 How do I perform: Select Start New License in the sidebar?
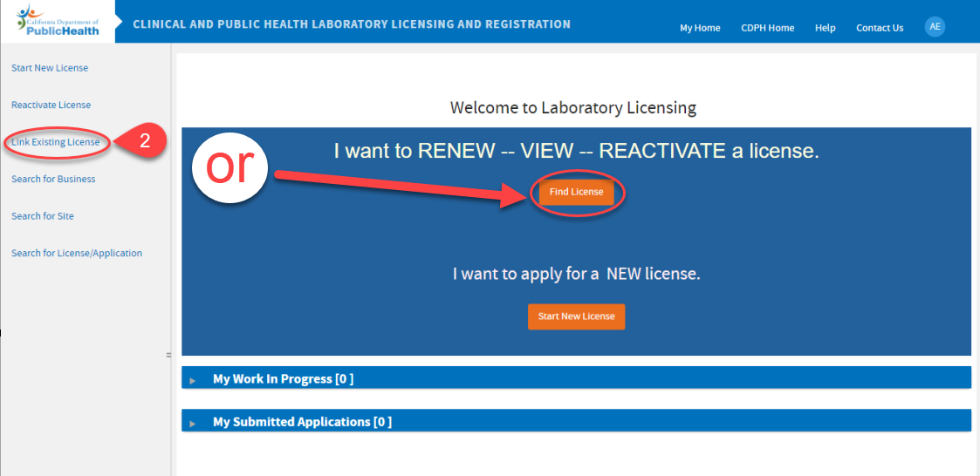(x=50, y=68)
